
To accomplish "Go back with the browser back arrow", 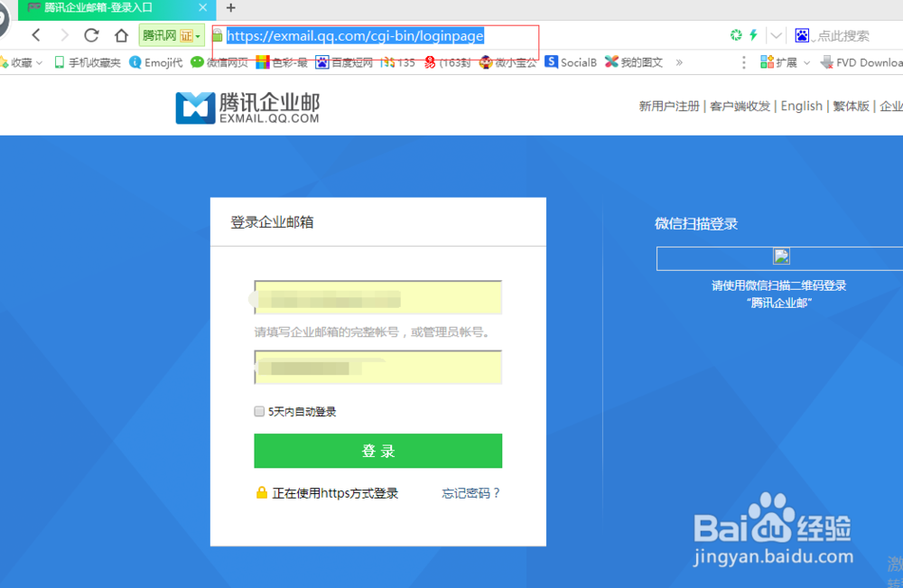I will point(36,35).
